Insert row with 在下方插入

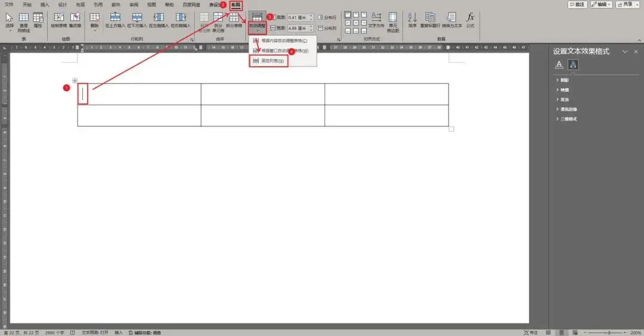coord(137,20)
